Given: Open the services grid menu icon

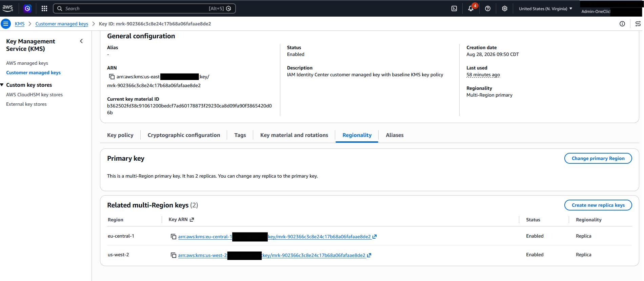Looking at the screenshot, I should tap(44, 8).
